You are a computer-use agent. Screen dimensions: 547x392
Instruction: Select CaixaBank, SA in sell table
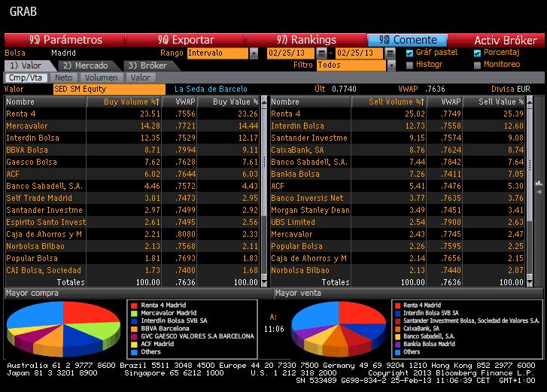click(x=398, y=150)
